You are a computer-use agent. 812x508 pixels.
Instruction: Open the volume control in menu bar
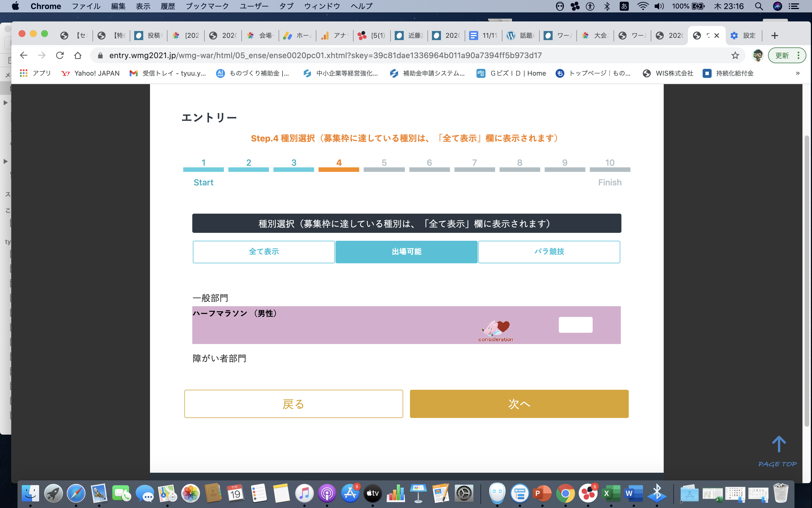point(659,6)
